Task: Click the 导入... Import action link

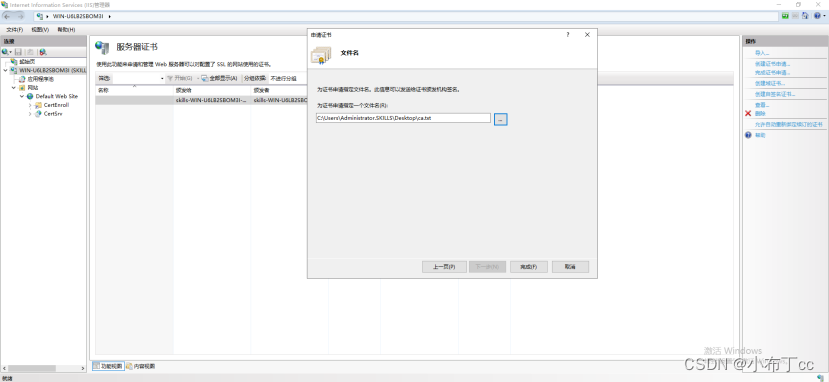Action: 762,53
